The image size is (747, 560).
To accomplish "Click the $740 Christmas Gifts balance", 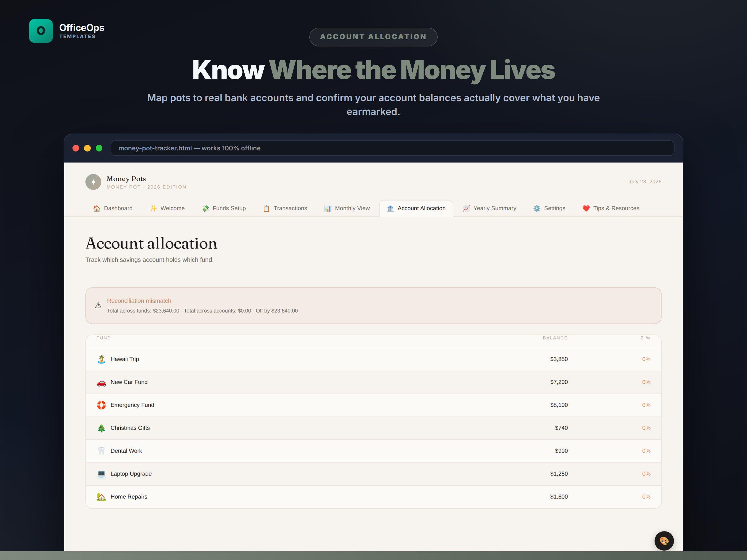I will 561,428.
